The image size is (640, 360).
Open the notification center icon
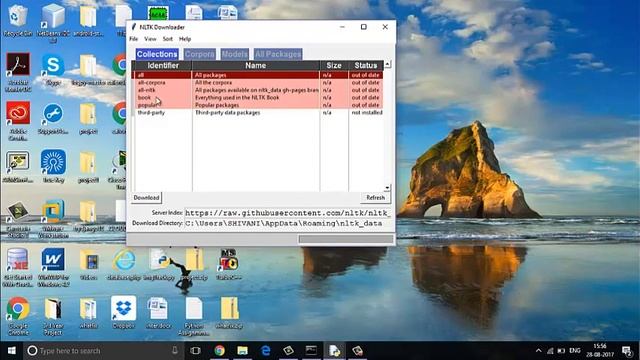point(627,351)
